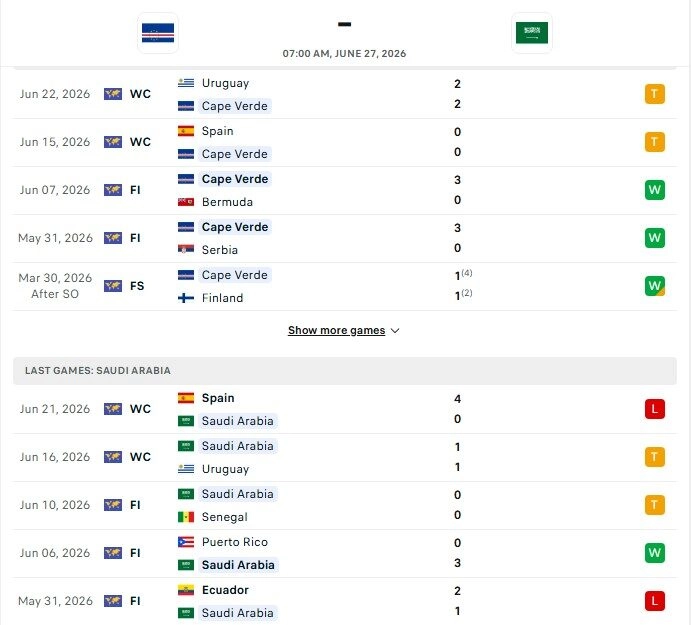Click the Bermuda flag icon
This screenshot has height=625, width=691.
[186, 202]
